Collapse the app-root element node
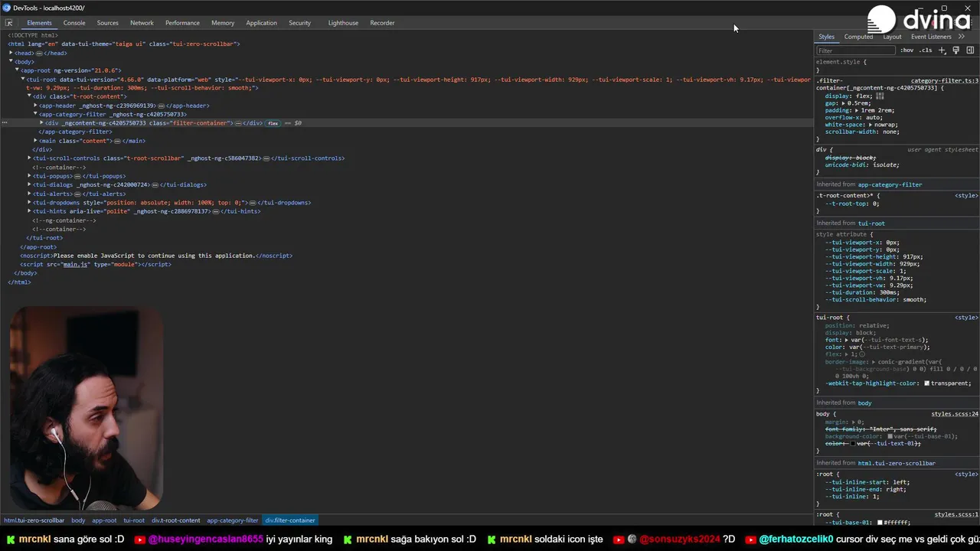Image resolution: width=980 pixels, height=551 pixels. pyautogui.click(x=17, y=70)
